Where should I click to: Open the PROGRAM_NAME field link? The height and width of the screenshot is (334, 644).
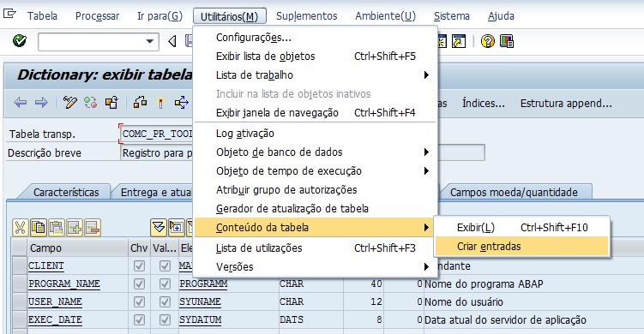point(64,284)
